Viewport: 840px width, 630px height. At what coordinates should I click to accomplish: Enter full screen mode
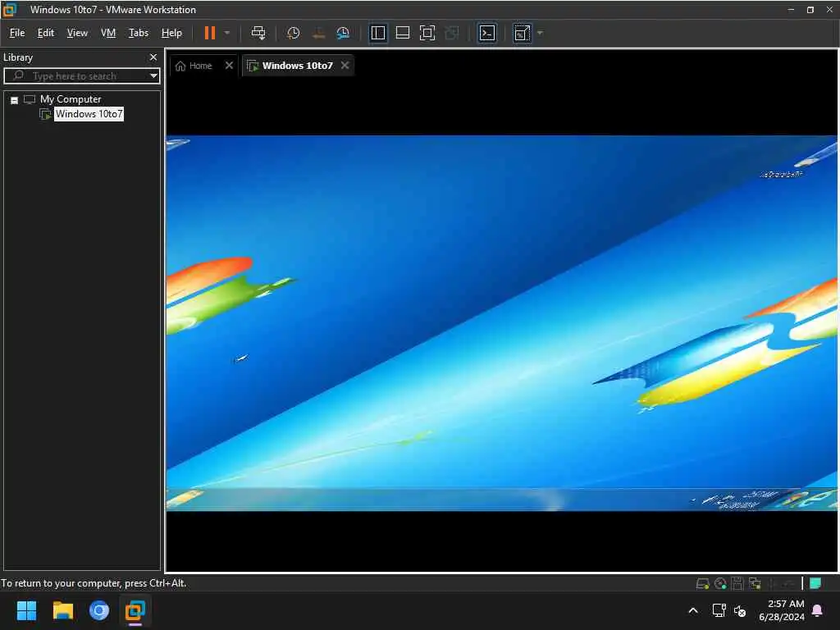(427, 33)
